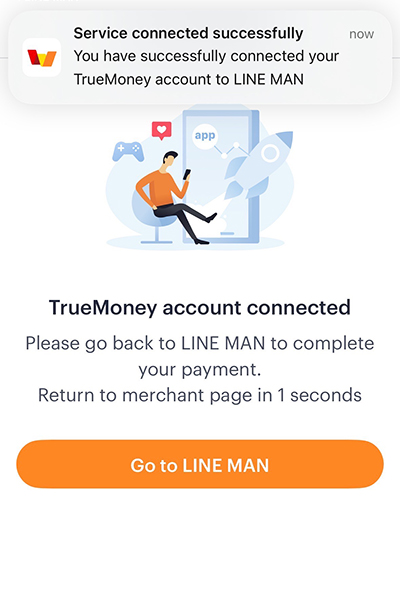Image resolution: width=400 pixels, height=600 pixels.
Task: Tap the 'Please go back to LINE MAN' message
Action: tap(199, 356)
